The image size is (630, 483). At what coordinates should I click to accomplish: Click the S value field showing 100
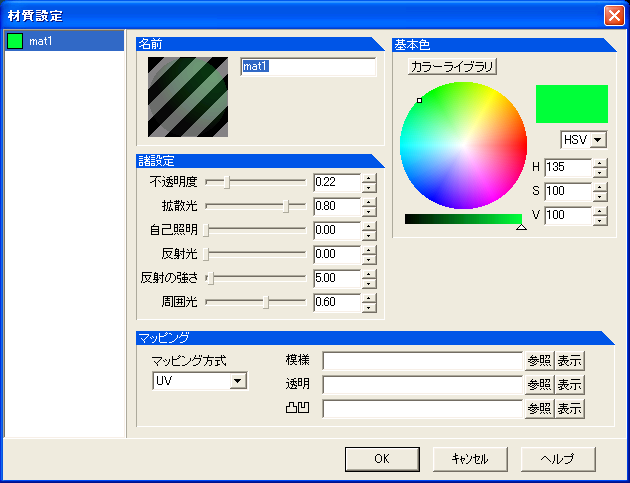point(568,191)
